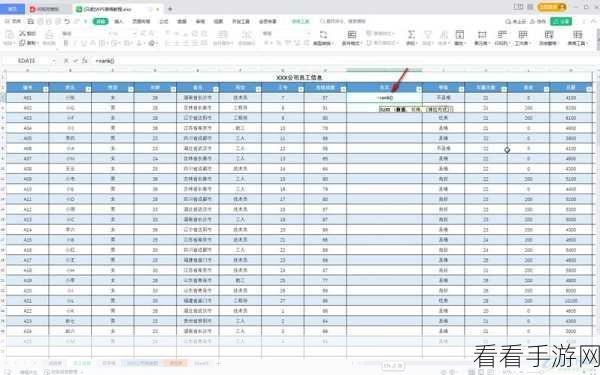Click the Worksheet icon in the ribbon
The image size is (600, 375).
pyautogui.click(x=522, y=35)
